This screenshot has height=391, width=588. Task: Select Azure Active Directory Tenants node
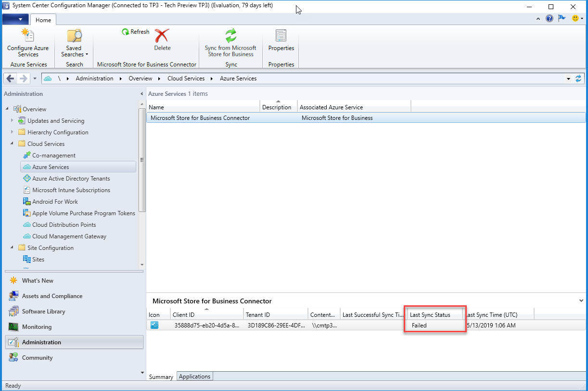click(x=71, y=179)
